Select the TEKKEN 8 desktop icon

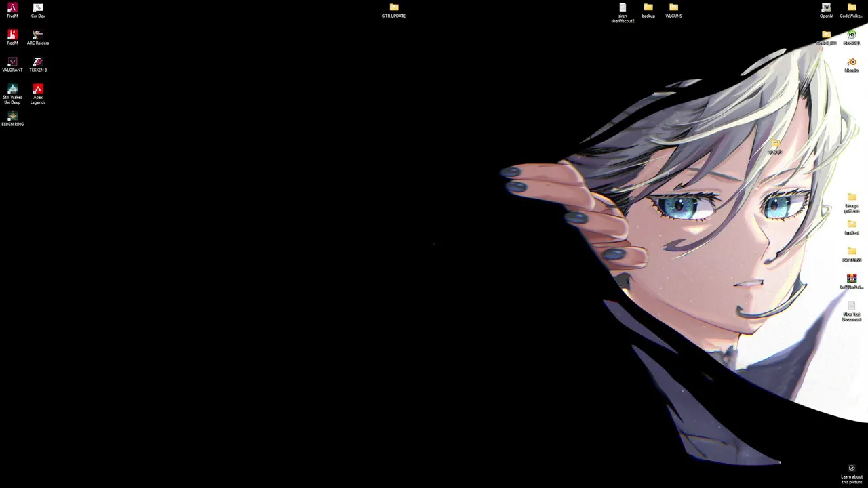point(38,64)
